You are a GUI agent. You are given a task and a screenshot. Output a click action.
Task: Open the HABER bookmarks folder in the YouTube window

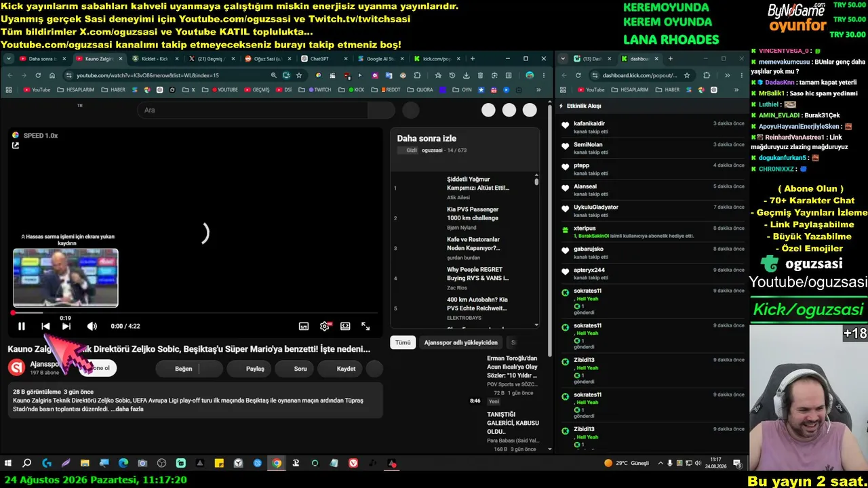pos(114,89)
